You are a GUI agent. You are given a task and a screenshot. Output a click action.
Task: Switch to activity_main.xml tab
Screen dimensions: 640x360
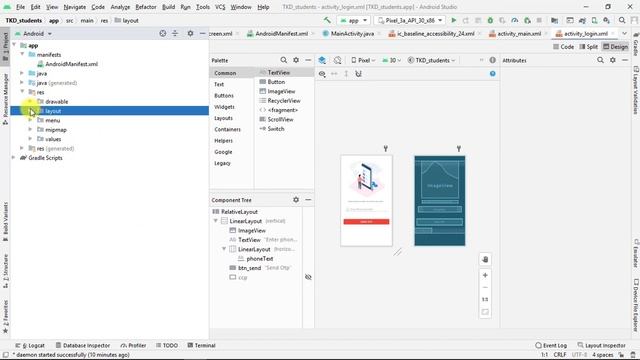coord(518,33)
